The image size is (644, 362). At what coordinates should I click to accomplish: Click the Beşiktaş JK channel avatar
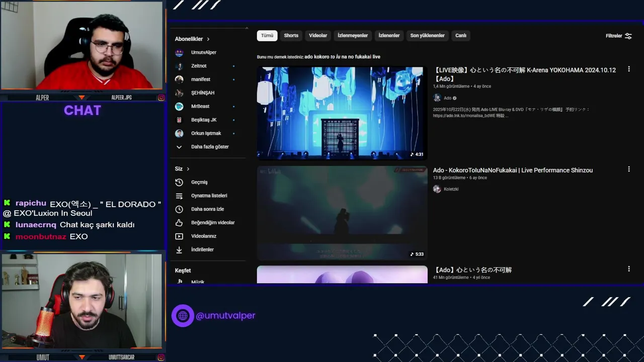point(179,120)
